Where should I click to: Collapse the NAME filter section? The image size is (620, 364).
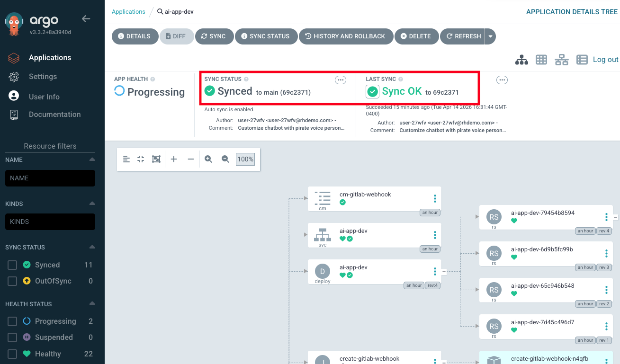click(92, 160)
